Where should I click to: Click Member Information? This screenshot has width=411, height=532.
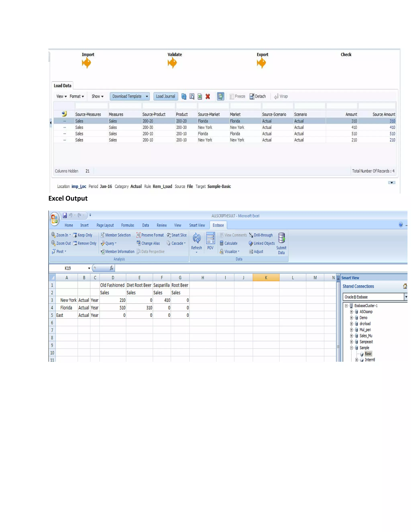point(117,252)
